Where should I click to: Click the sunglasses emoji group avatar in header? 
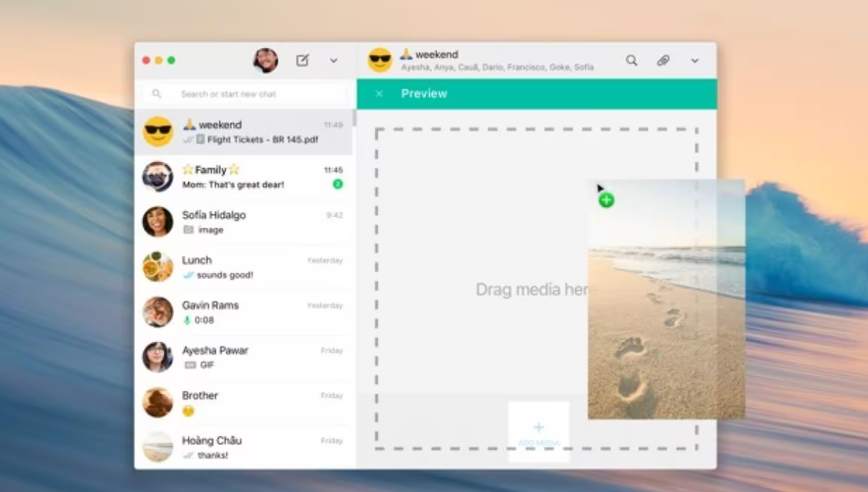(380, 60)
